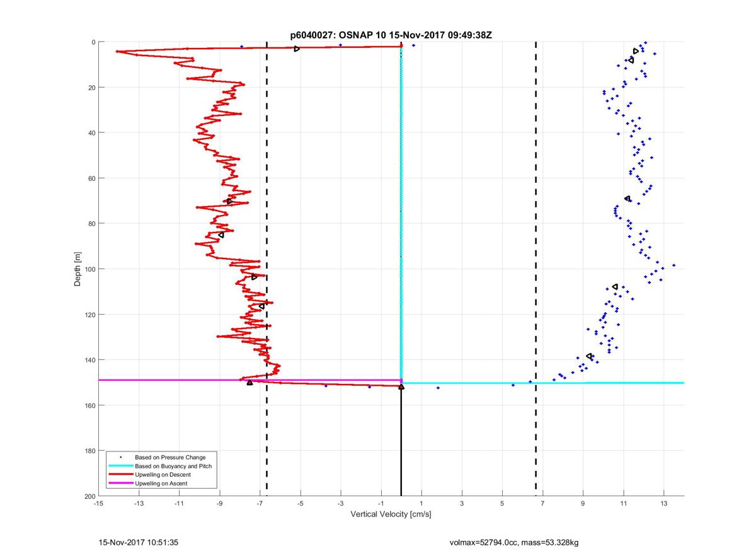Image resolution: width=756 pixels, height=558 pixels.
Task: Click legend entry "Upwelling on Ascent"
Action: pos(161,483)
